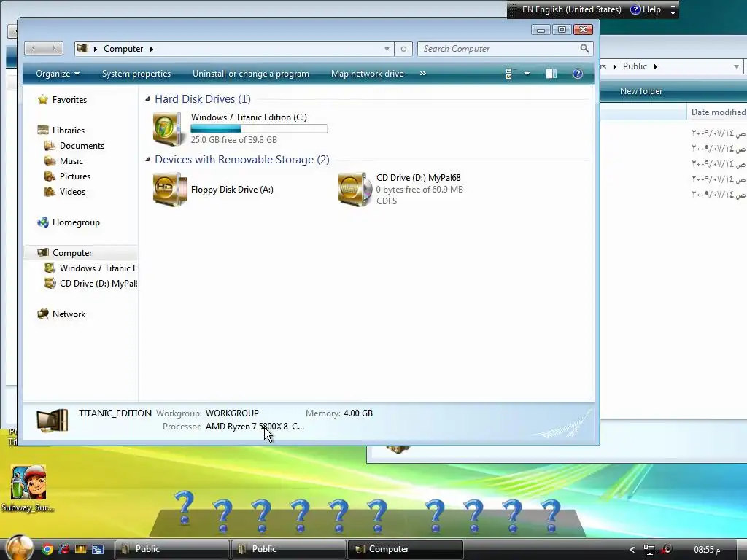Click the Hard Disk Drives (1) header

(x=203, y=99)
